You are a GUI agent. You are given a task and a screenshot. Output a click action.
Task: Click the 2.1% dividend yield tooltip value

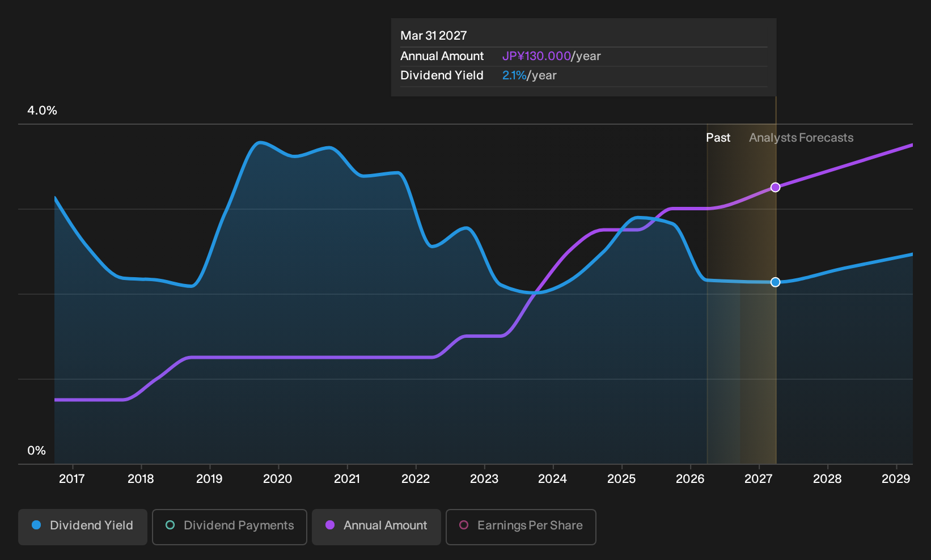point(514,75)
